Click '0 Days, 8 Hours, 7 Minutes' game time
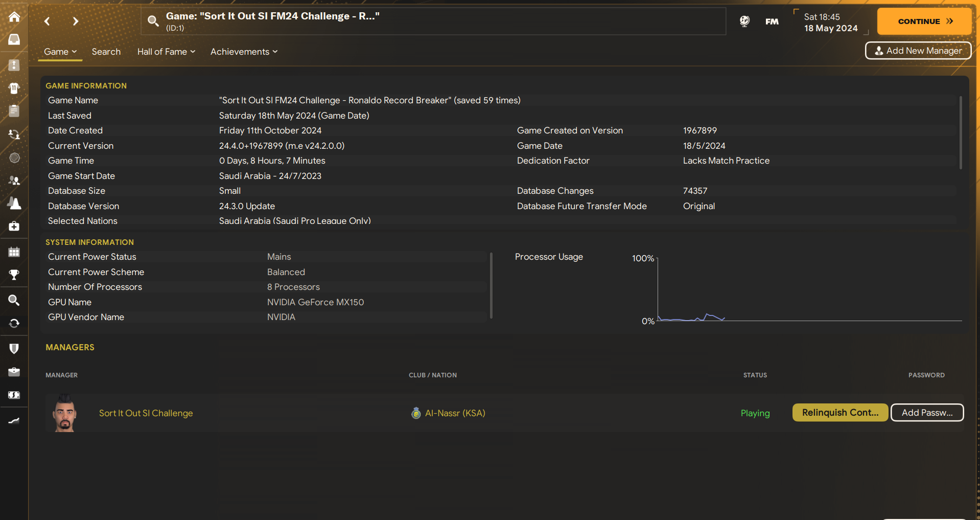The height and width of the screenshot is (520, 980). pos(272,161)
